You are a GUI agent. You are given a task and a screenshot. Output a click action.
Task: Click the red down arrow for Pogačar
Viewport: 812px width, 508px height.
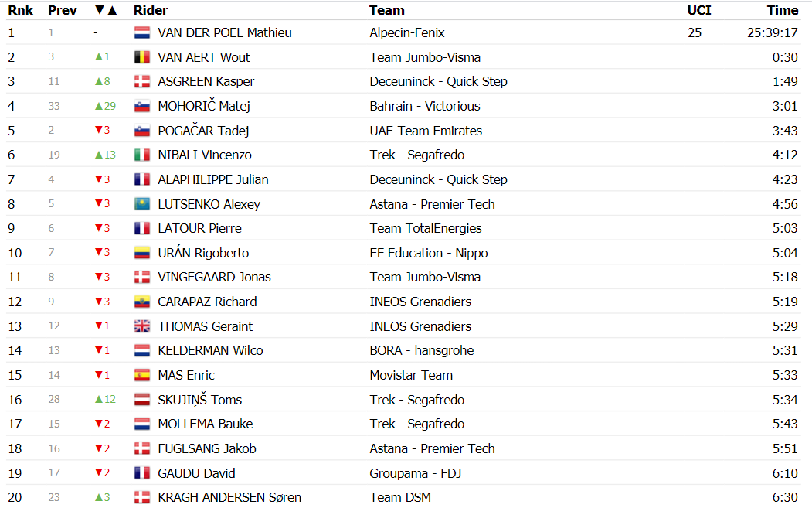(x=99, y=130)
